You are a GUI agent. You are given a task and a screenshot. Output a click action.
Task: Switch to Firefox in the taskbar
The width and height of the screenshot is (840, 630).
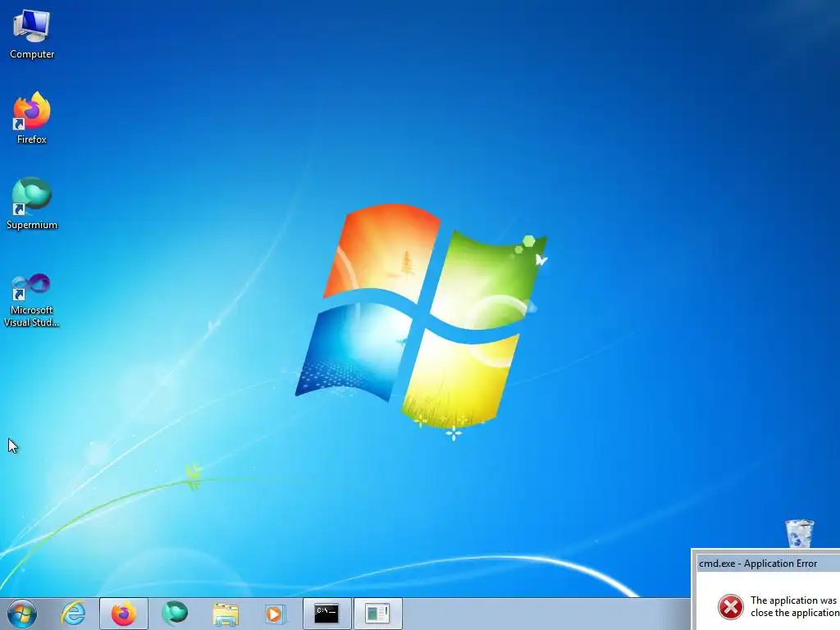tap(124, 614)
